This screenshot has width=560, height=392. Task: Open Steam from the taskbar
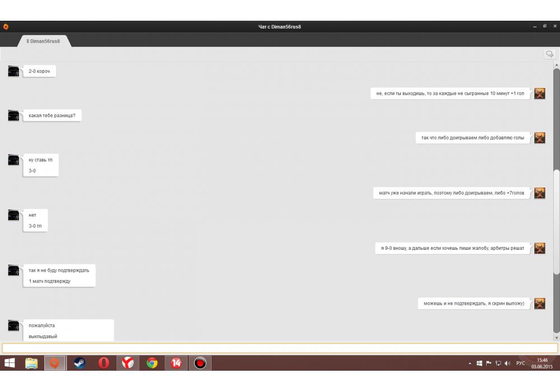pyautogui.click(x=80, y=363)
